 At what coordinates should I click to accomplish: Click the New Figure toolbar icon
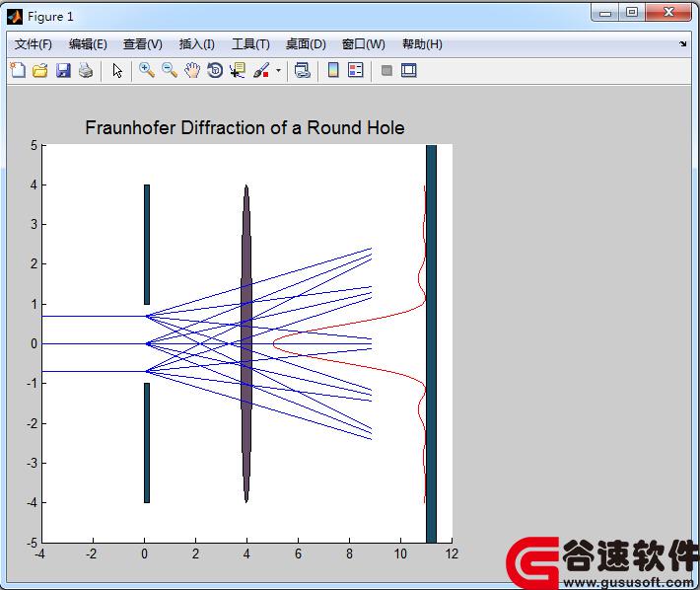[x=18, y=70]
